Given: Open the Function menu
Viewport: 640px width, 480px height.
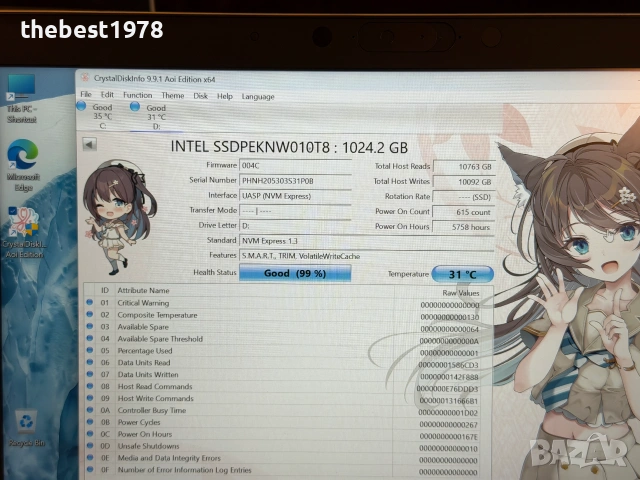Looking at the screenshot, I should pos(138,95).
